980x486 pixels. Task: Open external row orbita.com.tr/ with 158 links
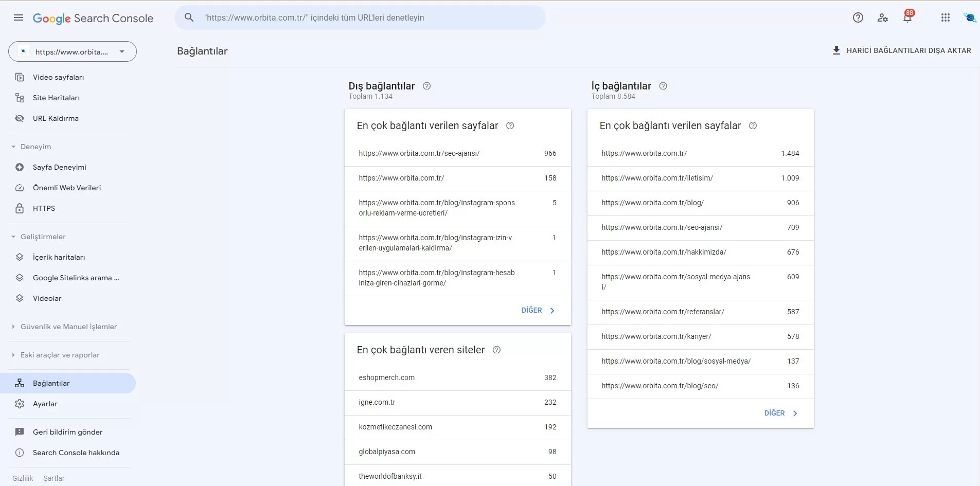458,178
